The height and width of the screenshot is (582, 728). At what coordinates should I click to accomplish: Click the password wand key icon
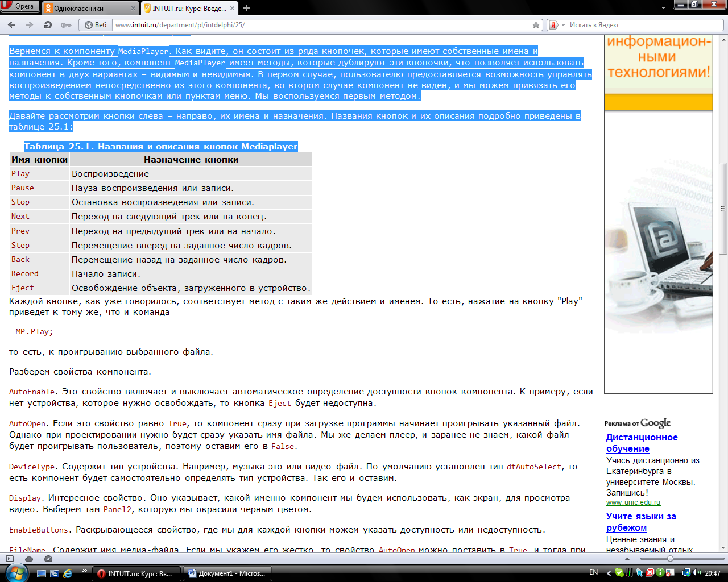click(x=66, y=25)
